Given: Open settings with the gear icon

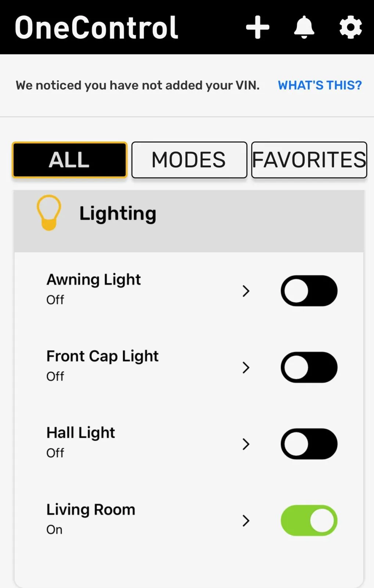Looking at the screenshot, I should (x=350, y=27).
